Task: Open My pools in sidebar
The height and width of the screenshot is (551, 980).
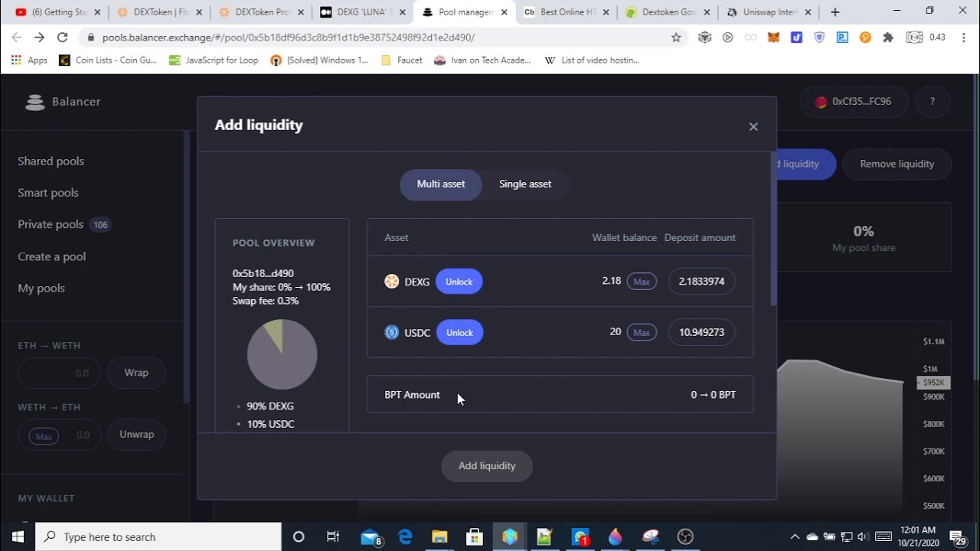Action: click(41, 288)
